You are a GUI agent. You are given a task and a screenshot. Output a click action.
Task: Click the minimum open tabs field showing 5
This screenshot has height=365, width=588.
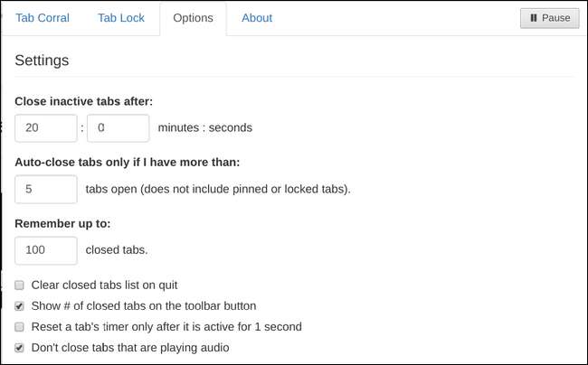pos(46,190)
